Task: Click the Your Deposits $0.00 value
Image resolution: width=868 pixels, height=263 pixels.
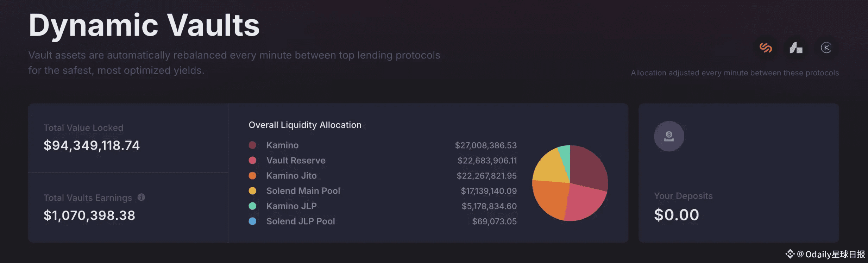Action: tap(676, 215)
